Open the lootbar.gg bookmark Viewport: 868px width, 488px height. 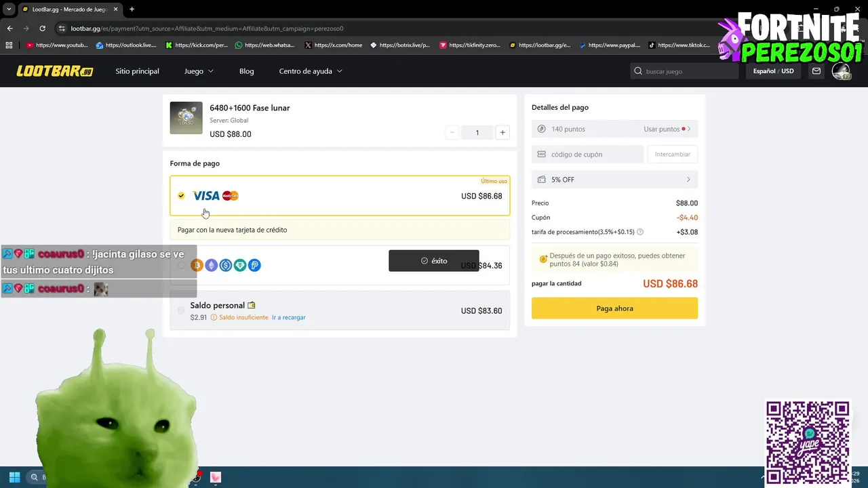(x=540, y=45)
